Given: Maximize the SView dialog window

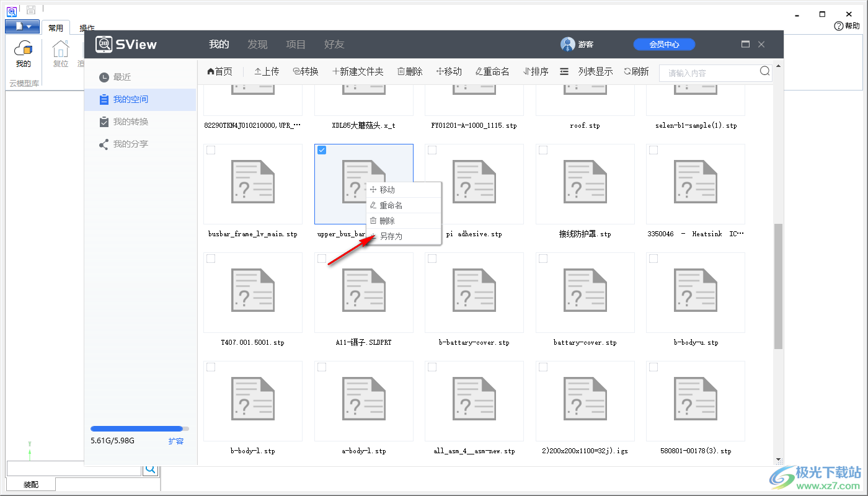Looking at the screenshot, I should point(745,44).
